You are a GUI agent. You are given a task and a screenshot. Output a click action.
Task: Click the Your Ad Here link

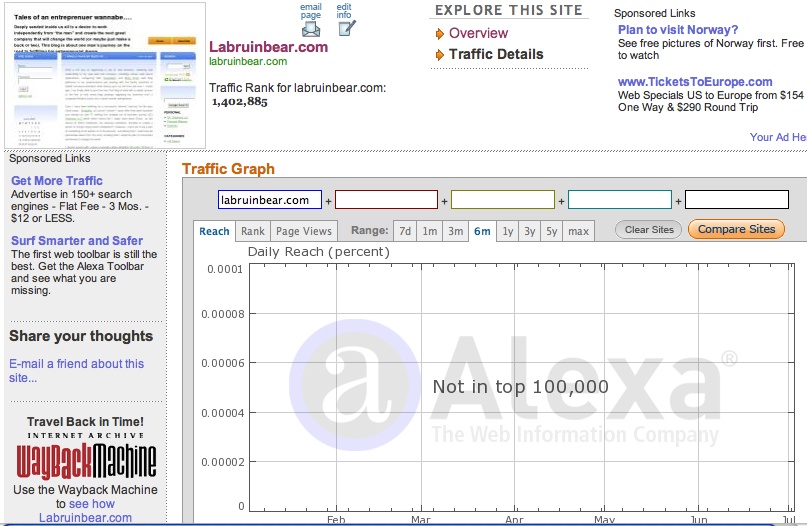click(778, 137)
